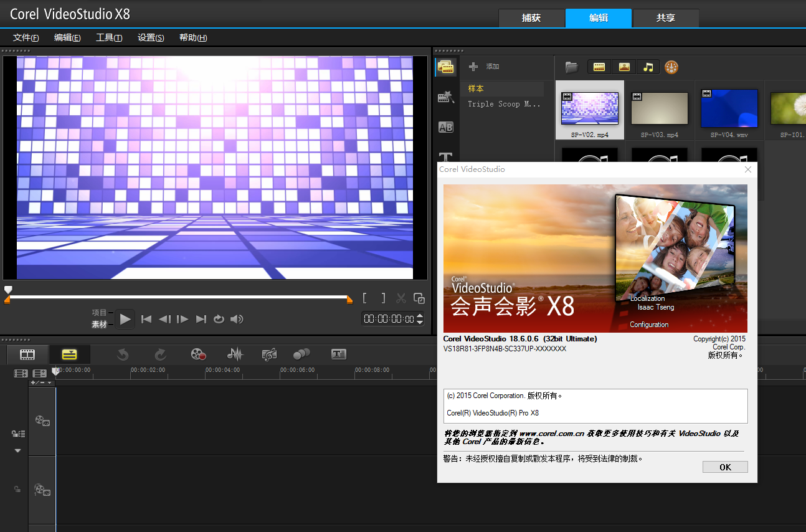806x532 pixels.
Task: Open the Record/Capture option in timeline toolbar
Action: (198, 354)
